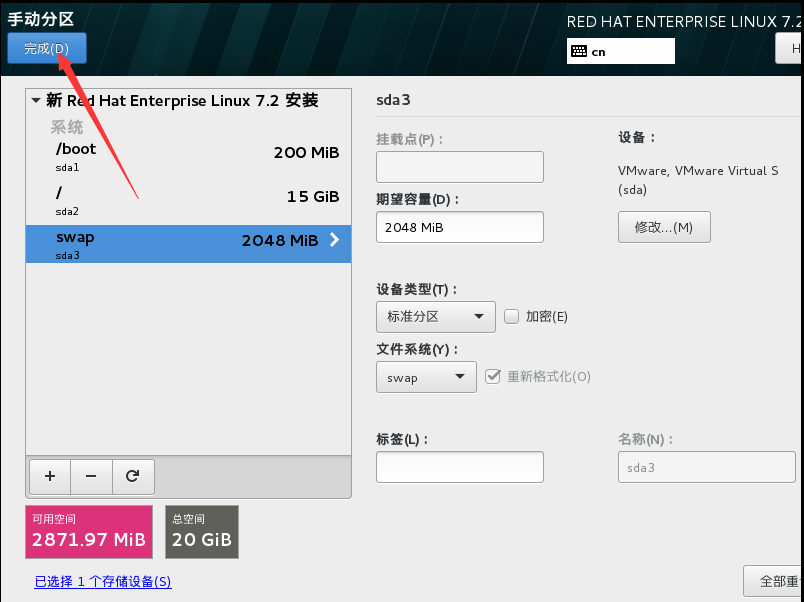Viewport: 804px width, 602px height.
Task: Click the arrow chevron on swap row
Action: point(334,239)
